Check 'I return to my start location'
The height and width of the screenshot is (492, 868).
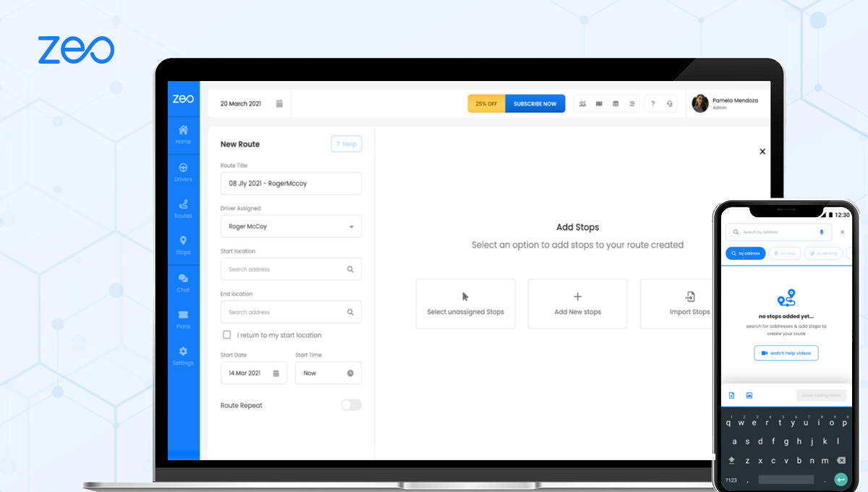coord(227,335)
